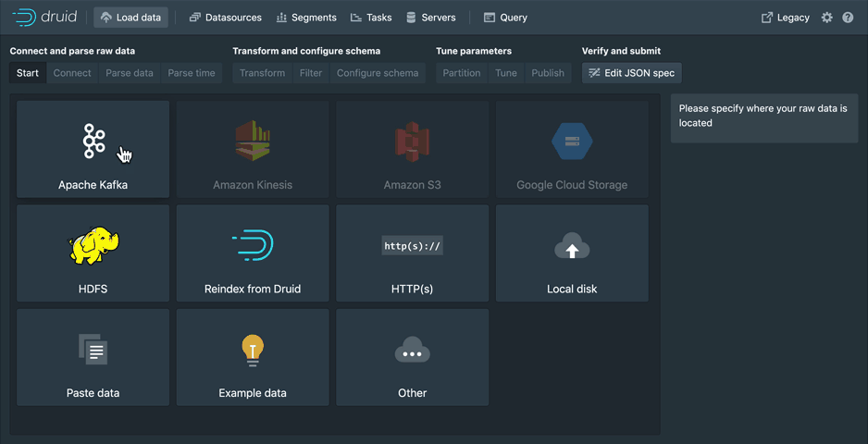This screenshot has height=444, width=868.
Task: Open the Query view
Action: point(505,18)
